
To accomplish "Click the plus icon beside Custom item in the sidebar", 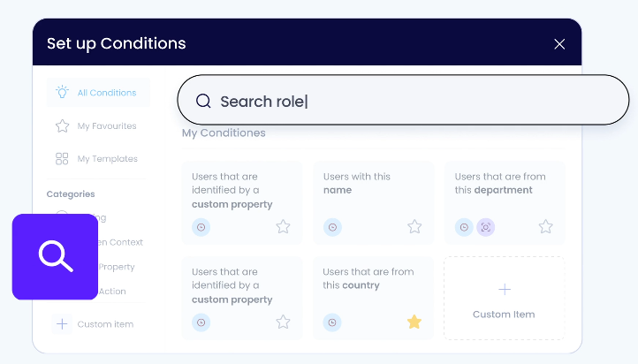I will [x=62, y=324].
